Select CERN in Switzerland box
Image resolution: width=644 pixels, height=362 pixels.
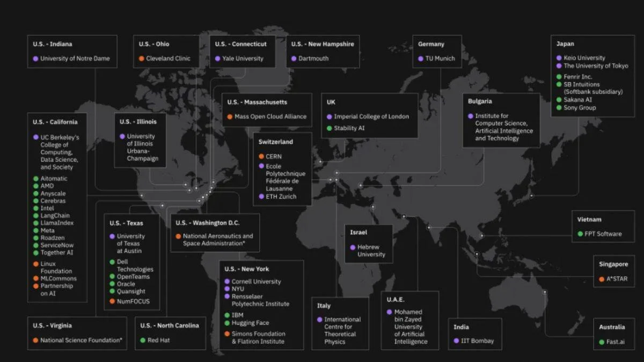(x=270, y=157)
